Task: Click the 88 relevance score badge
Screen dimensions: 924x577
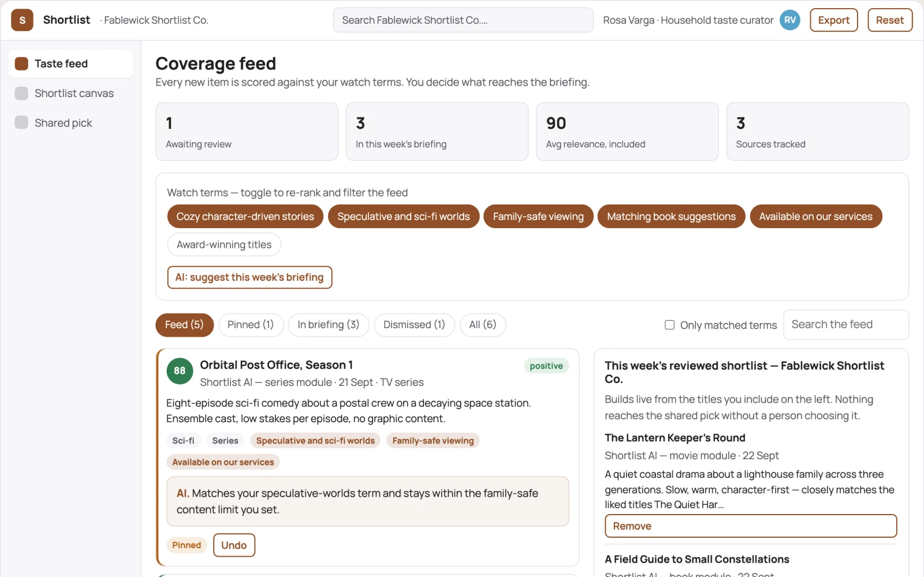Action: point(180,371)
